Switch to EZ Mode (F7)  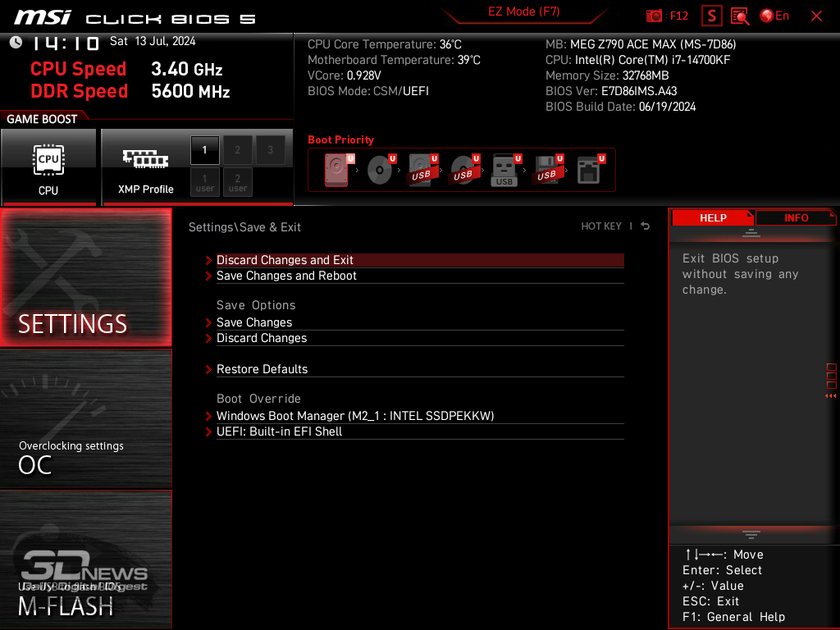523,11
